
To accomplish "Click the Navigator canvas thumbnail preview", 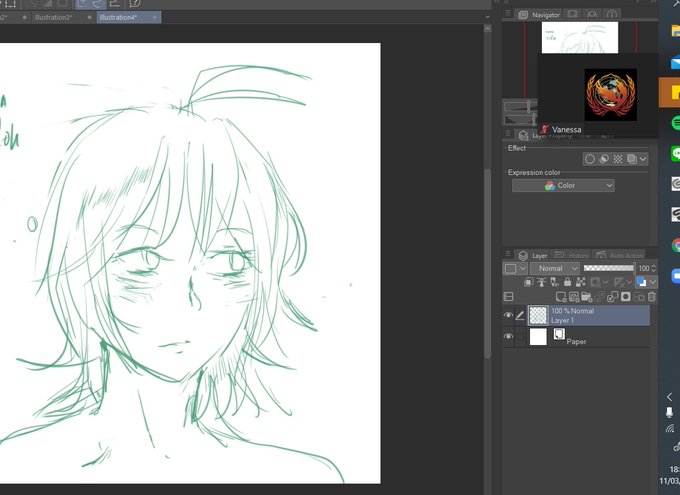I will [580, 38].
